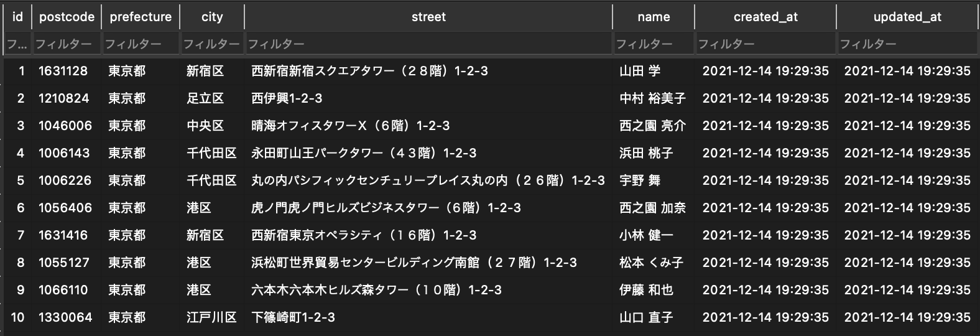Click the created_at column header
This screenshot has height=336, width=980.
[765, 17]
